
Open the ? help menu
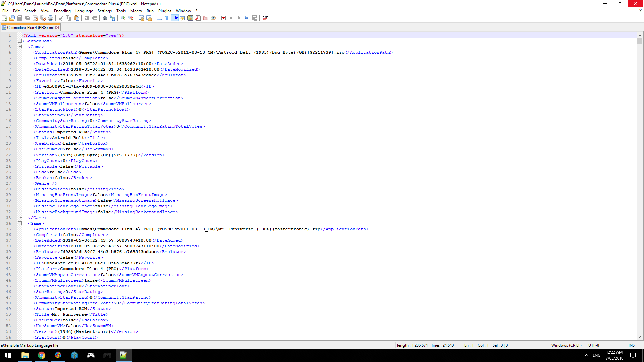[197, 11]
